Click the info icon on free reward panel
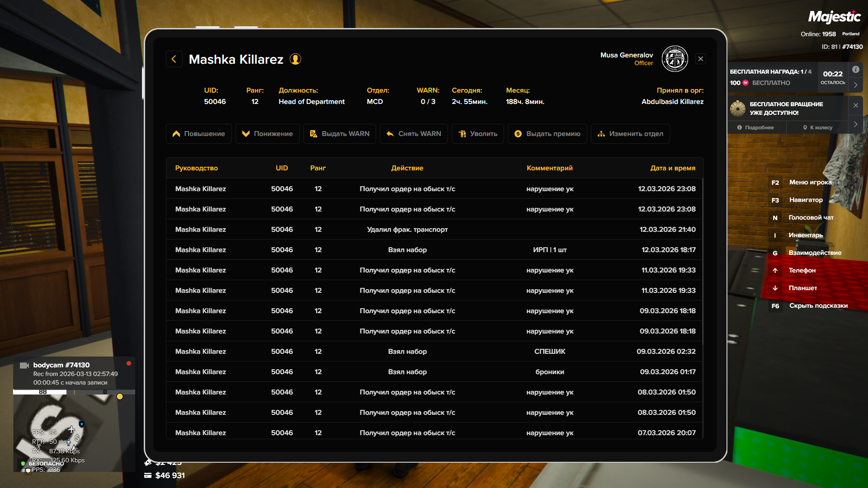The width and height of the screenshot is (868, 488). click(855, 70)
